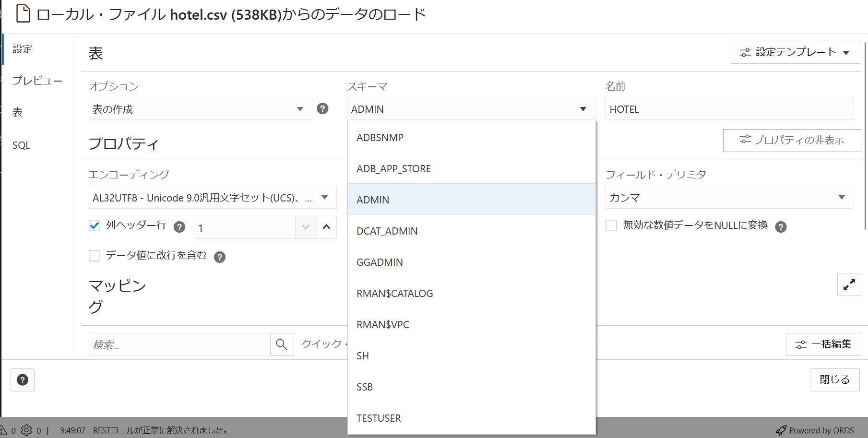Open the エンコーディング dropdown
Screen dimensions: 868x438
pos(213,198)
